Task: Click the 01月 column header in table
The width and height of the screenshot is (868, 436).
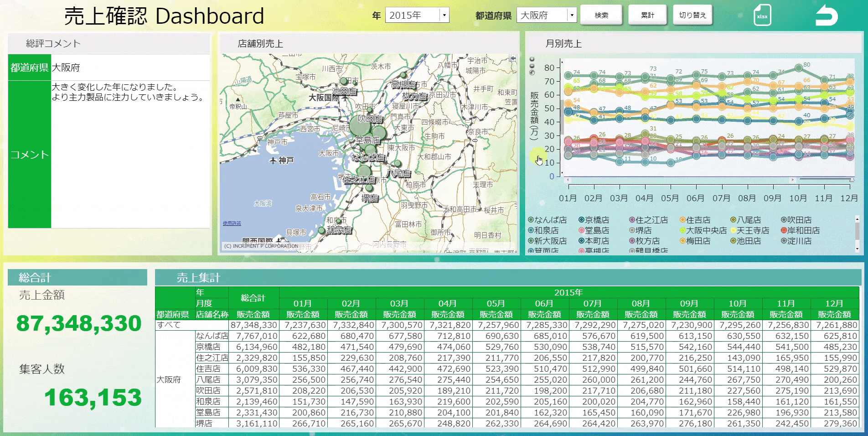Action: 303,303
